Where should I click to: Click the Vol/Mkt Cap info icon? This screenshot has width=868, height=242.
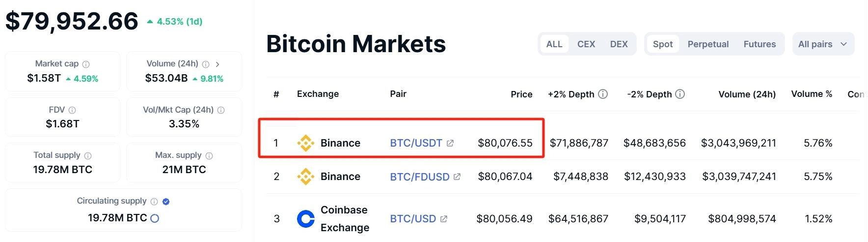221,110
